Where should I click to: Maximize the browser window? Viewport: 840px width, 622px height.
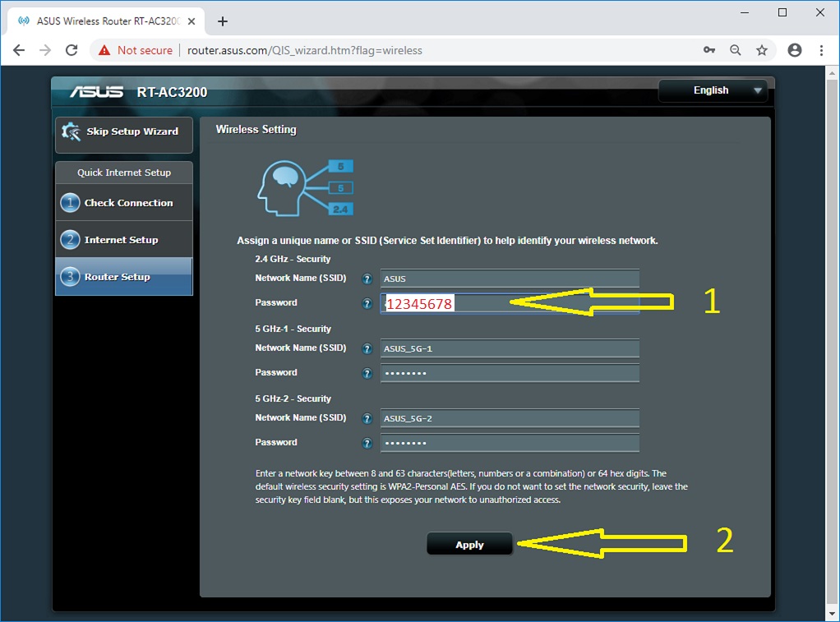click(x=782, y=13)
